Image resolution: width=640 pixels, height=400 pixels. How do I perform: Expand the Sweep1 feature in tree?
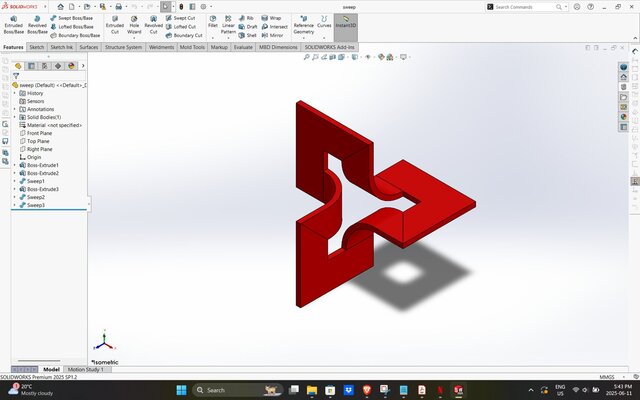(14, 181)
